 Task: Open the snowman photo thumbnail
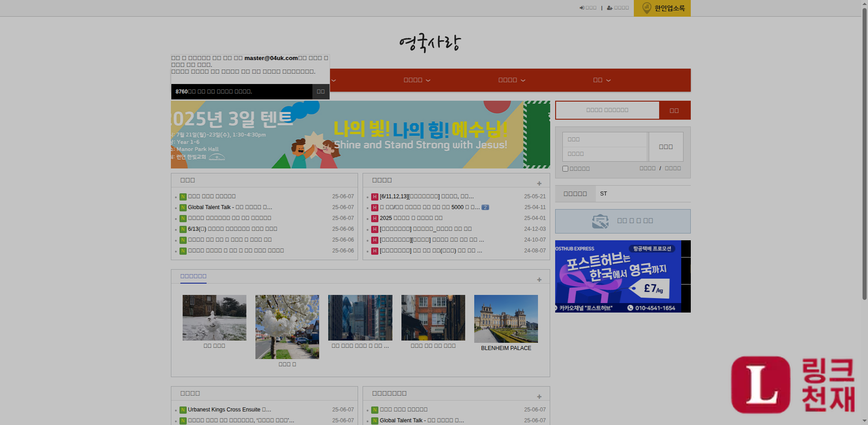(214, 318)
